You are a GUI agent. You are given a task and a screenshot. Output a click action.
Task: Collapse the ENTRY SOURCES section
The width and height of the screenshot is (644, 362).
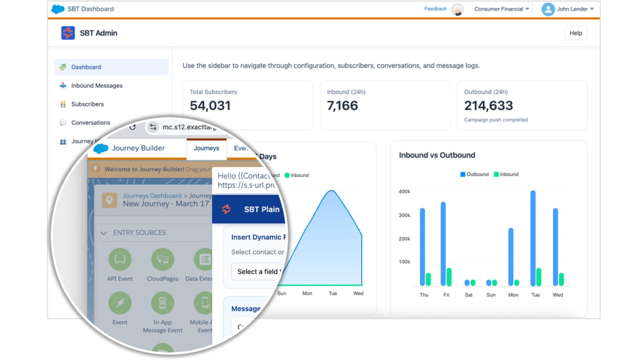[x=104, y=233]
